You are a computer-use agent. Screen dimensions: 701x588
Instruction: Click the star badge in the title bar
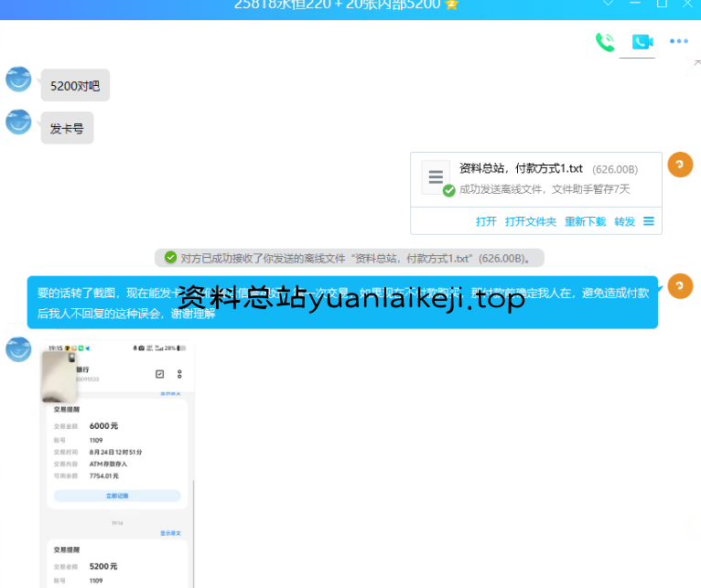pyautogui.click(x=451, y=5)
